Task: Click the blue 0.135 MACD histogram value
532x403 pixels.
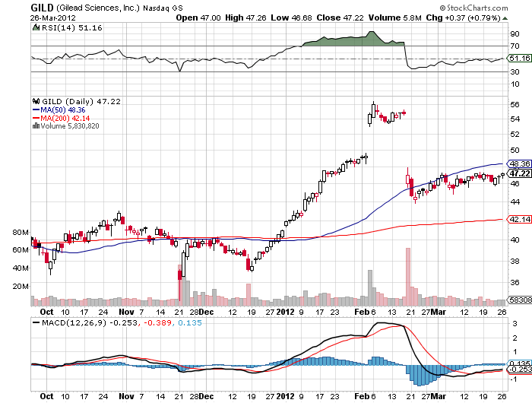Action: coord(190,322)
